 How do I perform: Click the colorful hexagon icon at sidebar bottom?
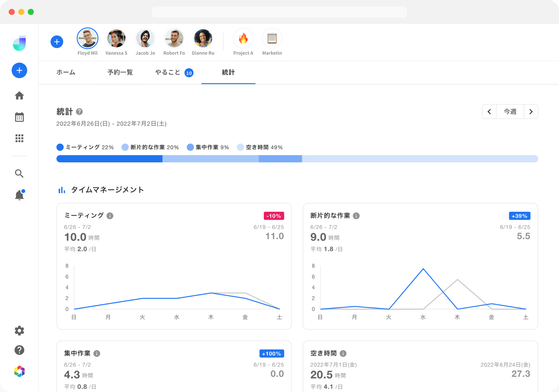coord(20,371)
